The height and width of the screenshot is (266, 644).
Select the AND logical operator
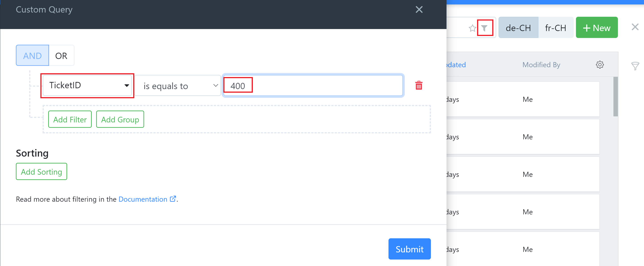click(x=33, y=56)
